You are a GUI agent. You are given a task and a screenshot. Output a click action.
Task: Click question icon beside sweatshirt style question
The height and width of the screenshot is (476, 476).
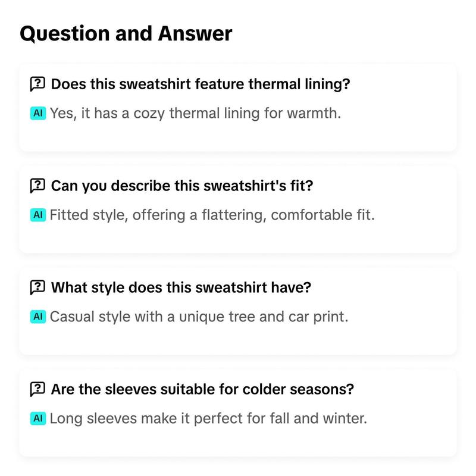pos(37,287)
